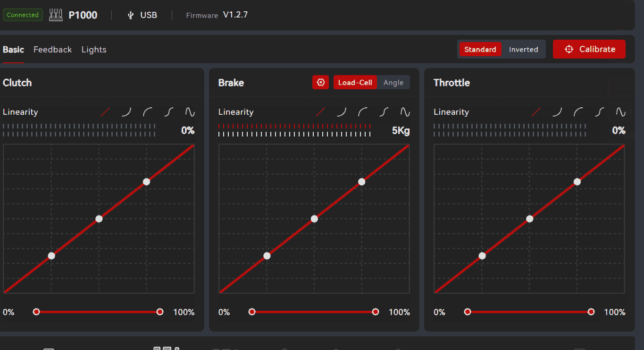Set Brake sensor mode to Angle
This screenshot has height=350, width=644.
pos(393,83)
